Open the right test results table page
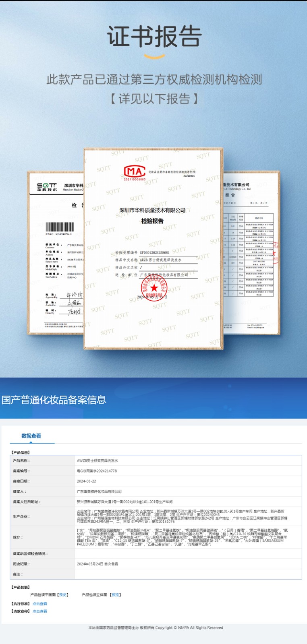307x644 pixels. click(x=250, y=254)
